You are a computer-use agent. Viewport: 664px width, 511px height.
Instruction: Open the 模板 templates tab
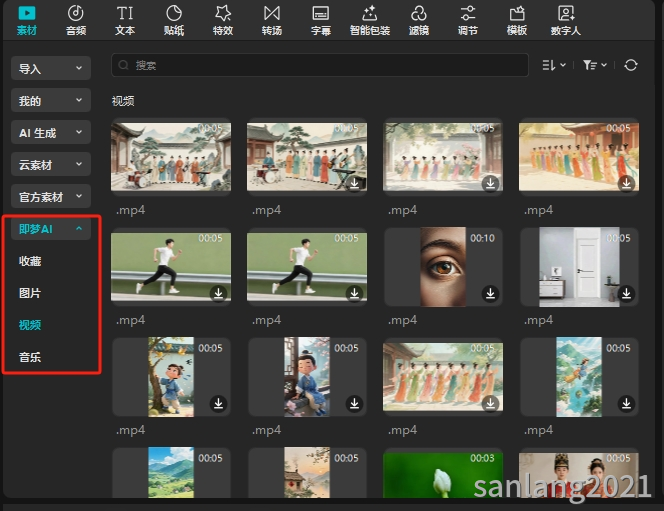click(517, 20)
